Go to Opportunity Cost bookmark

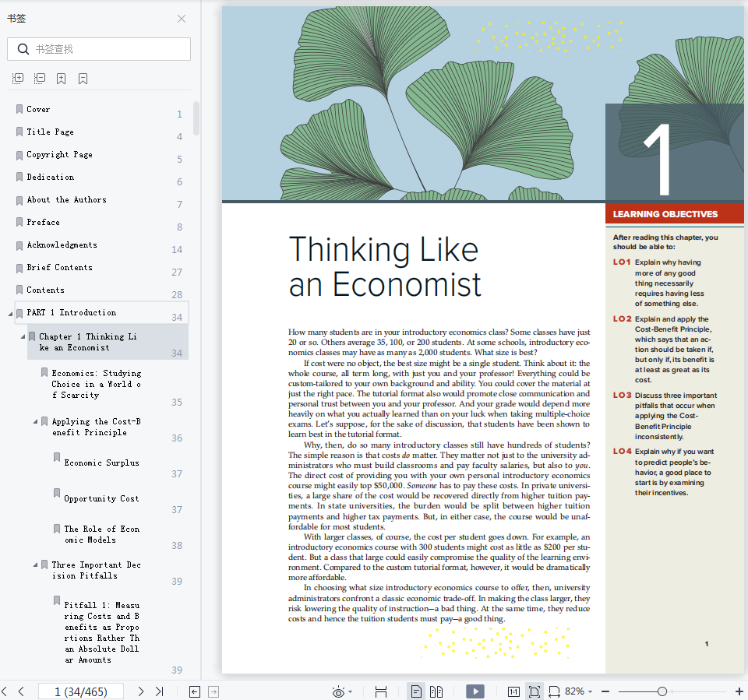(101, 498)
